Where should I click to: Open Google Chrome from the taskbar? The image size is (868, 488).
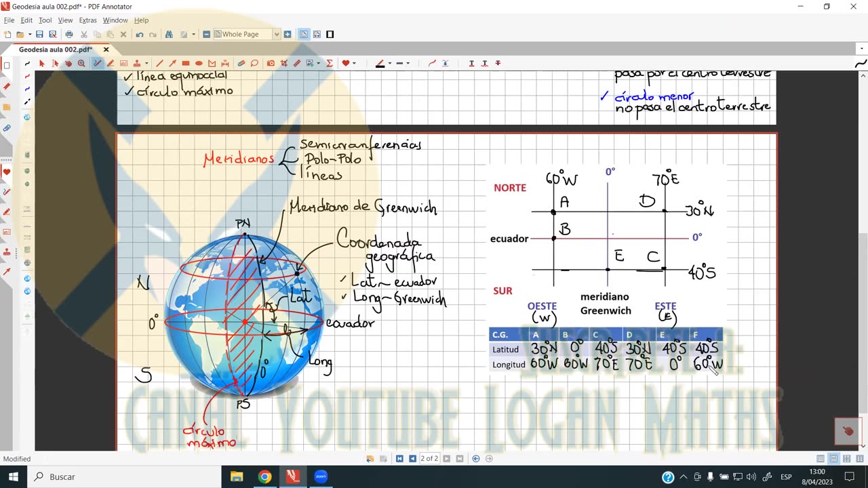click(x=264, y=476)
